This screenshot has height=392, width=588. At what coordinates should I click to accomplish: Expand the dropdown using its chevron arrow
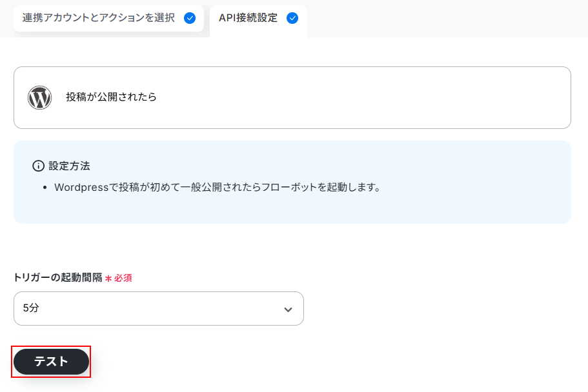288,309
